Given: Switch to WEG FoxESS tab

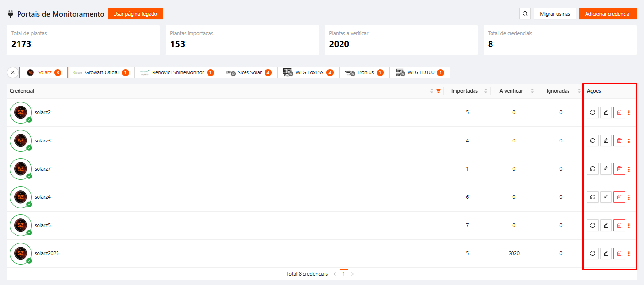Looking at the screenshot, I should pyautogui.click(x=308, y=72).
